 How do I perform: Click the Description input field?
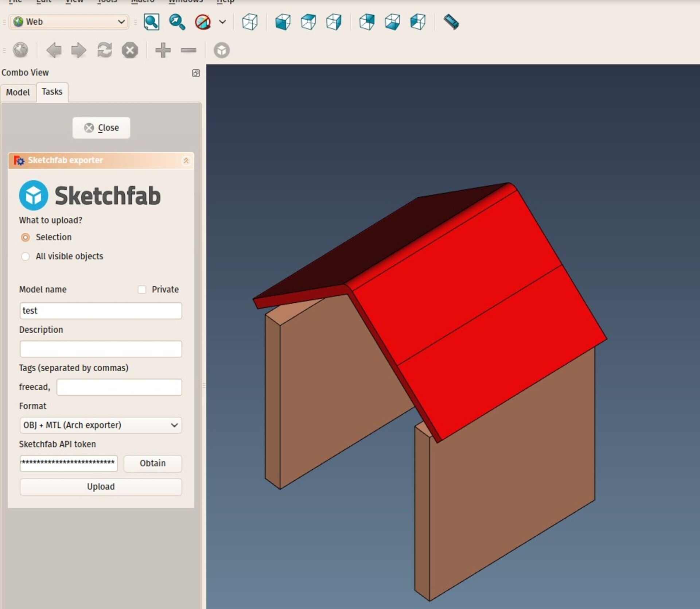tap(101, 349)
